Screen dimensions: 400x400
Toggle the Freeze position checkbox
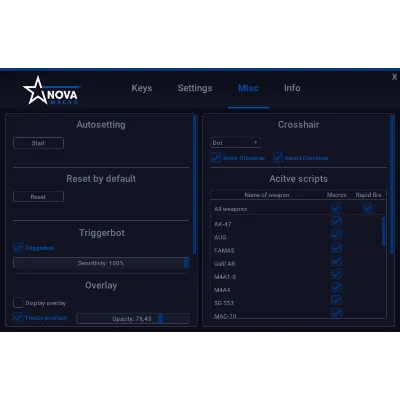tap(18, 317)
